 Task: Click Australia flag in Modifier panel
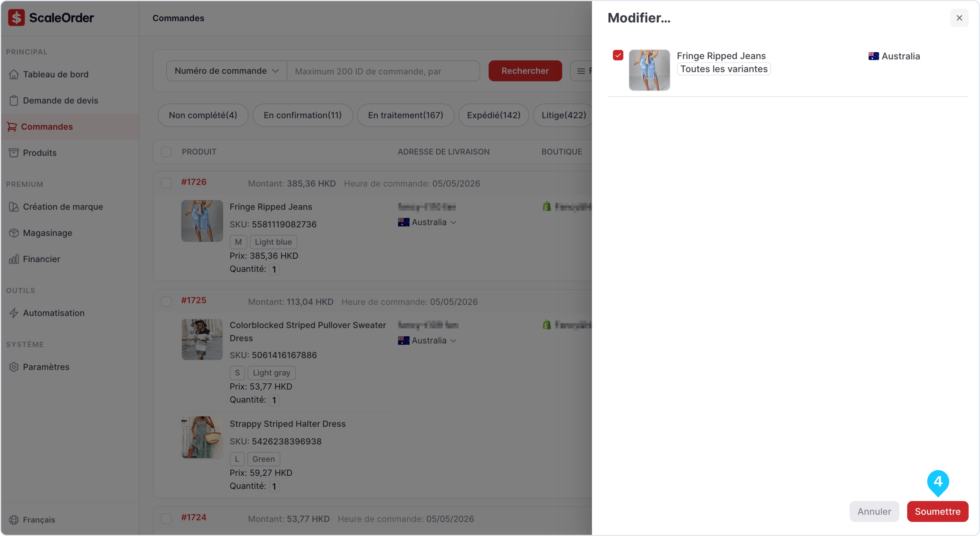coord(873,56)
